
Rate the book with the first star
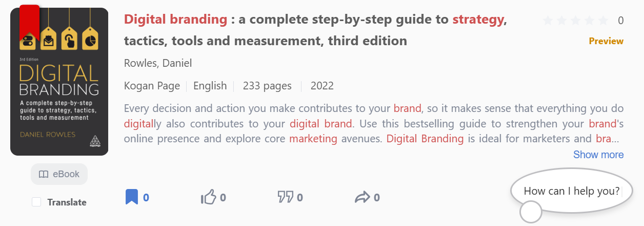tap(548, 21)
